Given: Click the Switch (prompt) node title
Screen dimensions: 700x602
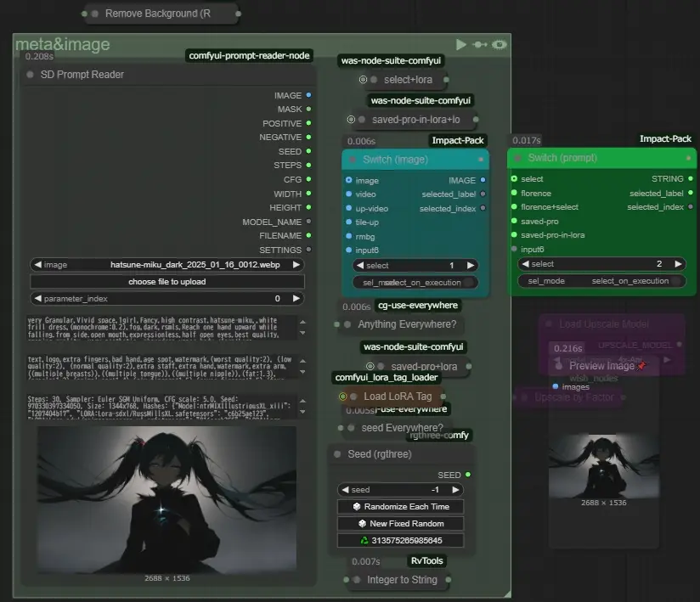Looking at the screenshot, I should click(562, 158).
